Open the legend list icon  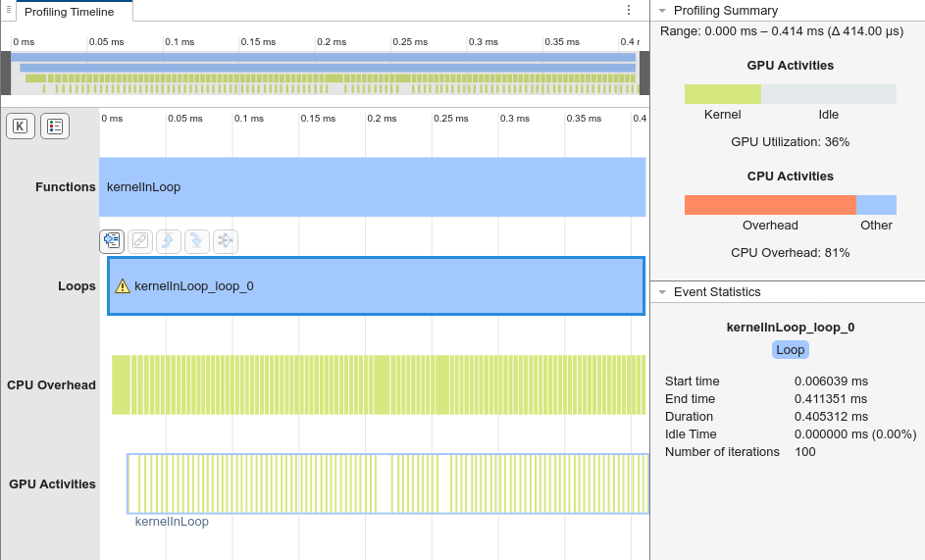[x=55, y=126]
